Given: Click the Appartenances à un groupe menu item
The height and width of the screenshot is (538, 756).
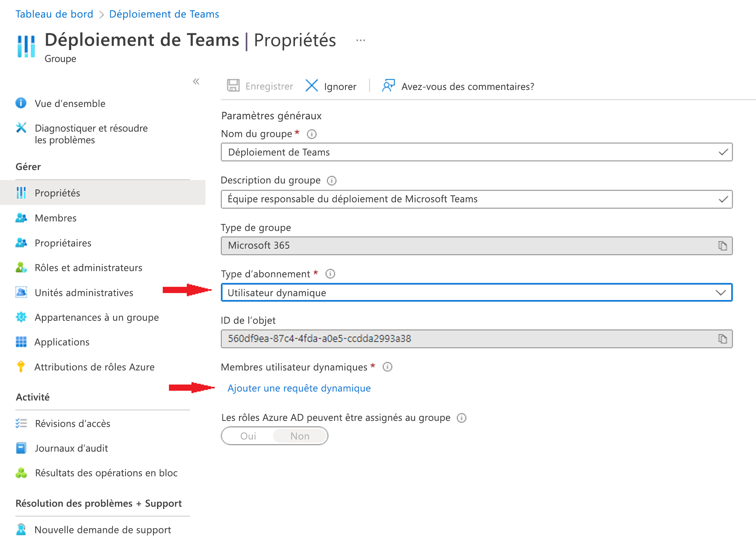Looking at the screenshot, I should [97, 317].
